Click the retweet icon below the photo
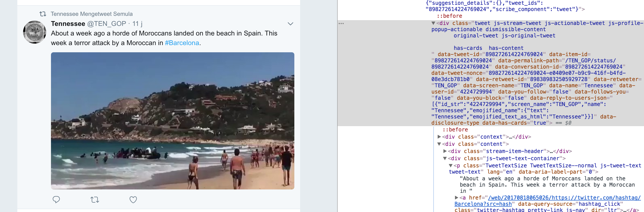 click(95, 200)
